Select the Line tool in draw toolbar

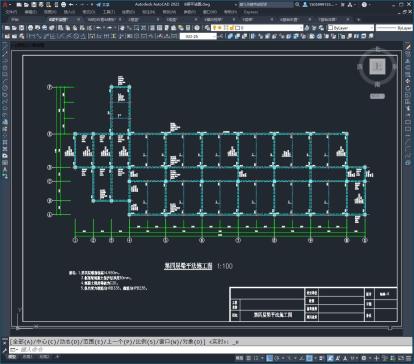pos(4,48)
